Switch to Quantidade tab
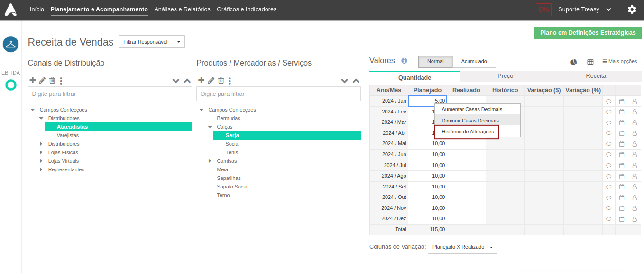 coord(414,77)
